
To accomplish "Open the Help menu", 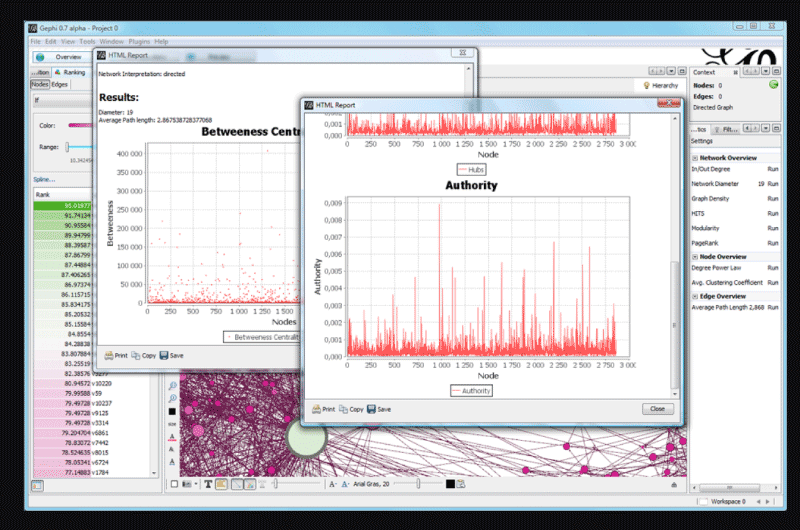I will (x=161, y=42).
